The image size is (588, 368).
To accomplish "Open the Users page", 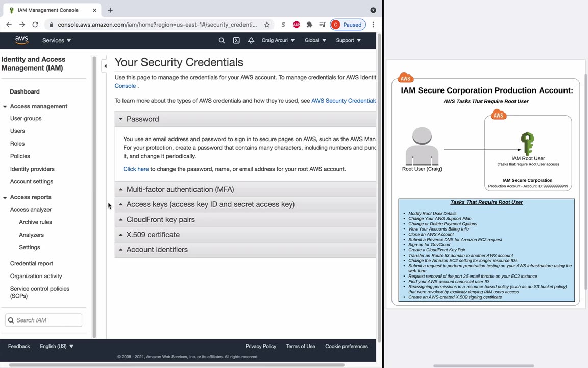I will coord(18,131).
